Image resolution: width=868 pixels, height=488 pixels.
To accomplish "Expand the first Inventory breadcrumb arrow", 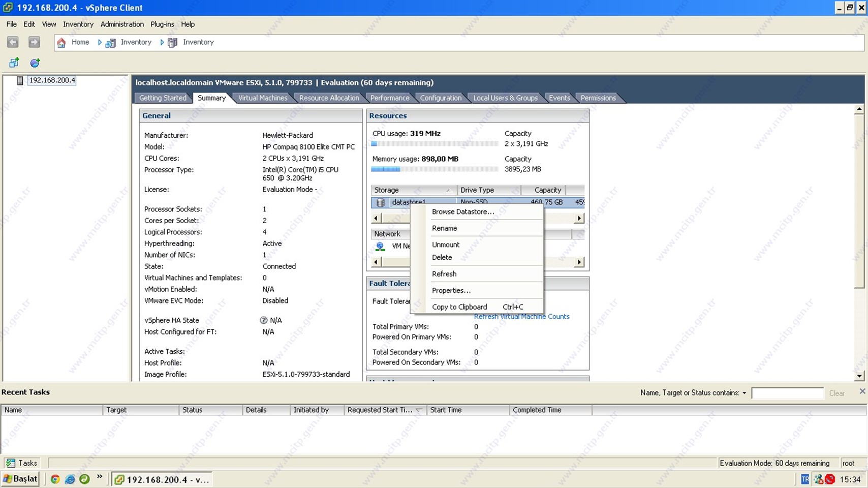I will pos(162,42).
